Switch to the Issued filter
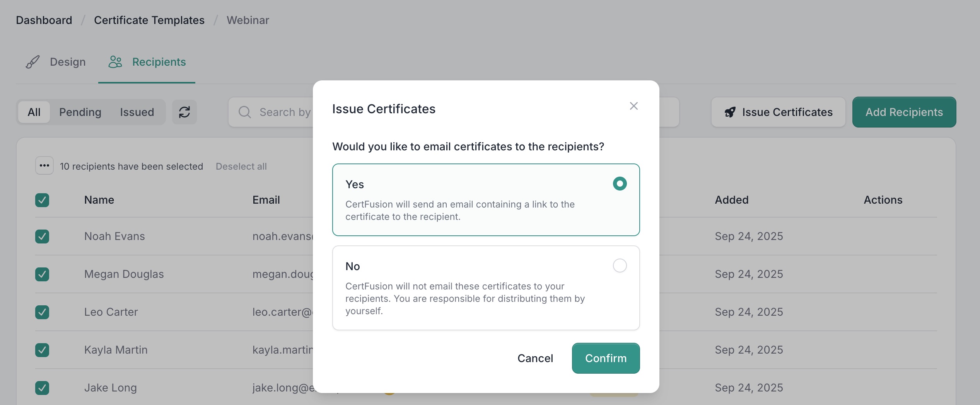The height and width of the screenshot is (405, 980). (x=137, y=112)
